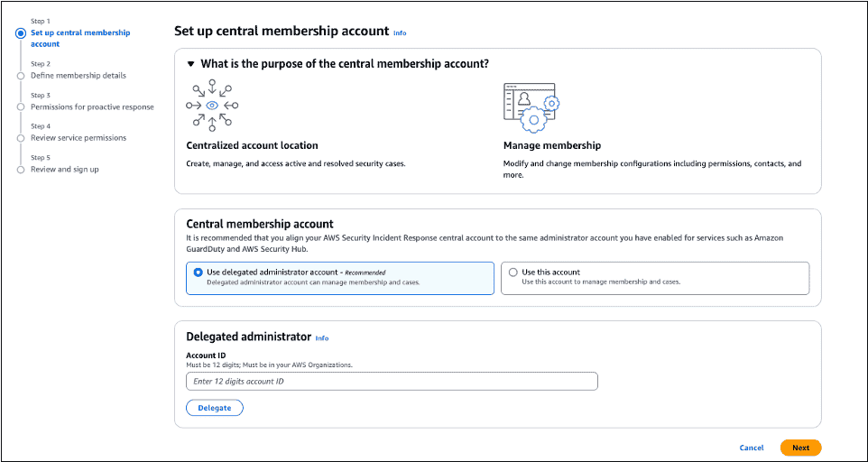Click the Step 5 circle indicator
The width and height of the screenshot is (868, 462).
click(21, 170)
